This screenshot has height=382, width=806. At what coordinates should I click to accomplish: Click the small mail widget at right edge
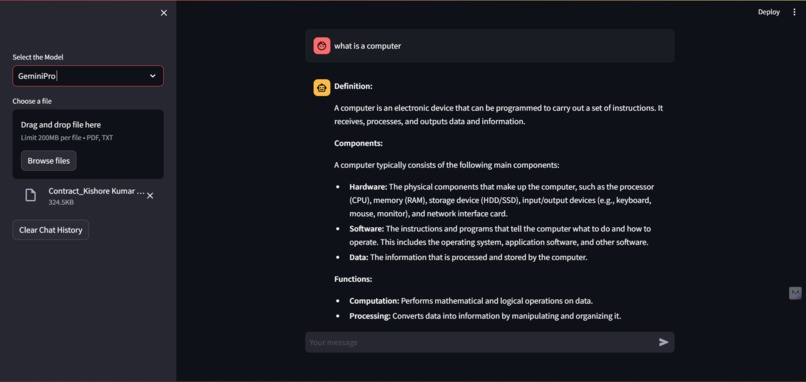[x=795, y=293]
